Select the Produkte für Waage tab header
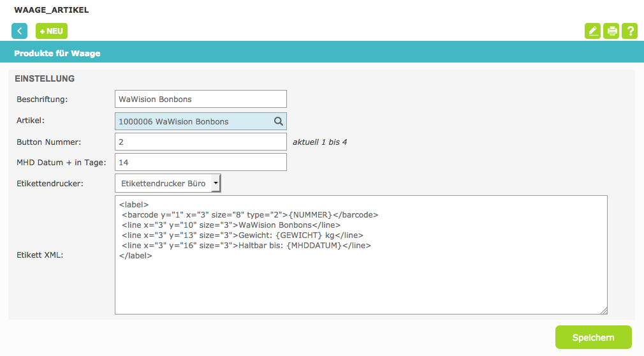644x356 pixels. [x=57, y=54]
